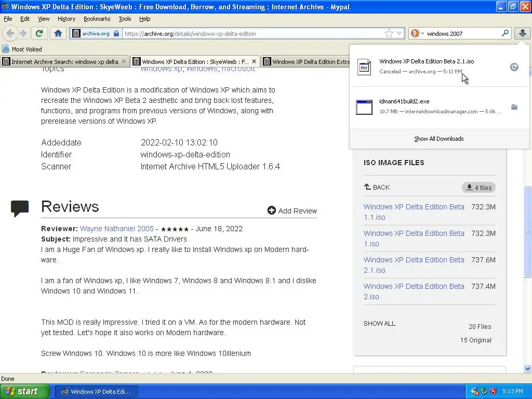View the padlock security info

click(x=116, y=33)
